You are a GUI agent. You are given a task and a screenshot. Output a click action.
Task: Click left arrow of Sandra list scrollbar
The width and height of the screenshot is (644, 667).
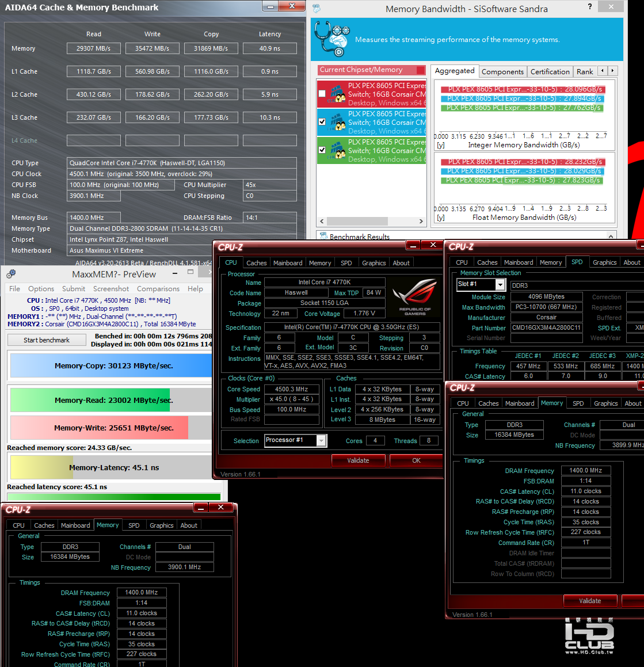322,221
